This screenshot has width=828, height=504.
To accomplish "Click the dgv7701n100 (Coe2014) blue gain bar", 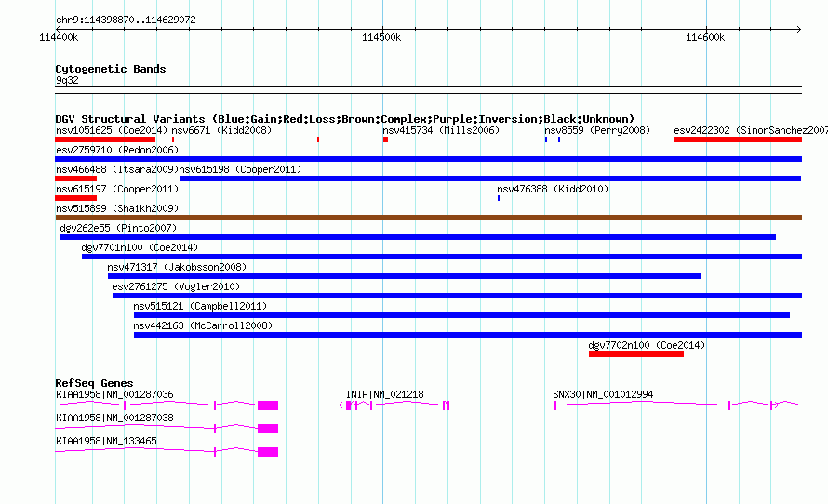I will (x=442, y=257).
